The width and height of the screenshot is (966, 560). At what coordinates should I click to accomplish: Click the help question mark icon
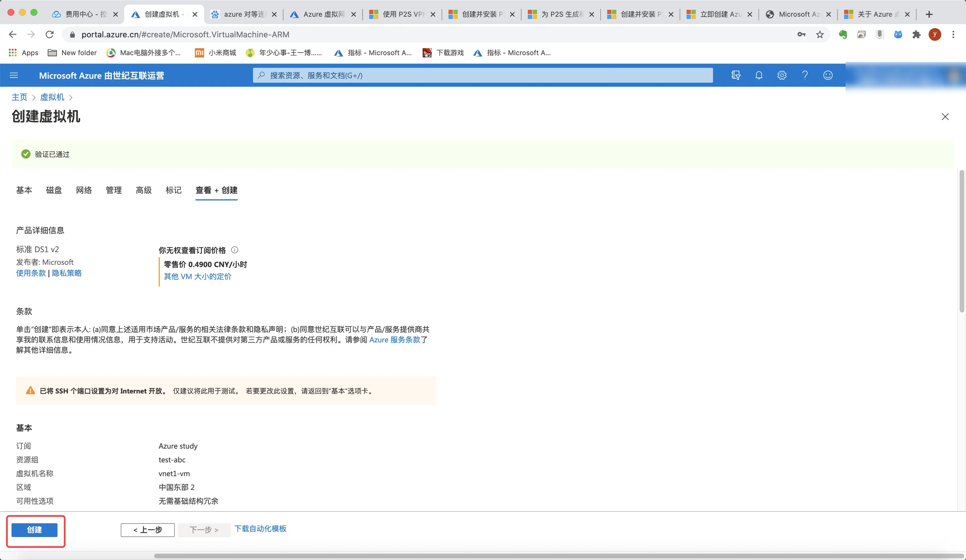tap(805, 75)
